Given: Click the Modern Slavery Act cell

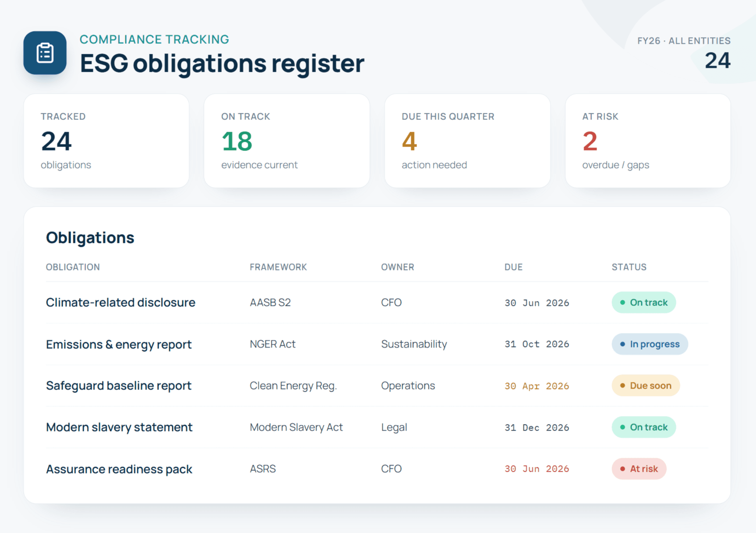Looking at the screenshot, I should tap(296, 427).
